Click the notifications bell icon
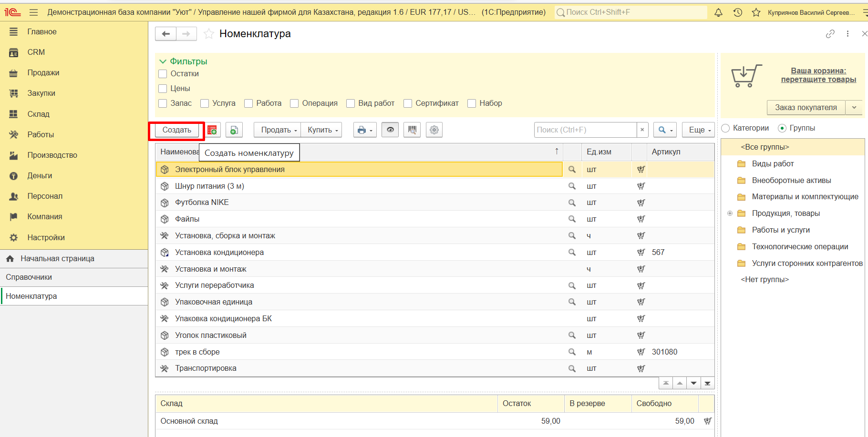The image size is (868, 437). (x=718, y=12)
